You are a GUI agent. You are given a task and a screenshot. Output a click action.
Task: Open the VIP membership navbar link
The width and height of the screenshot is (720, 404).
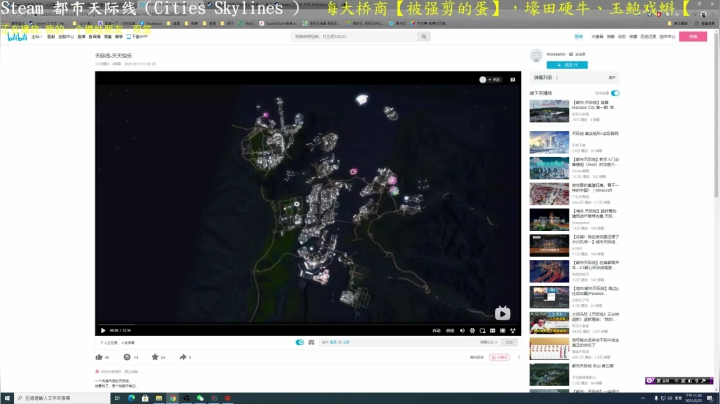tap(597, 37)
